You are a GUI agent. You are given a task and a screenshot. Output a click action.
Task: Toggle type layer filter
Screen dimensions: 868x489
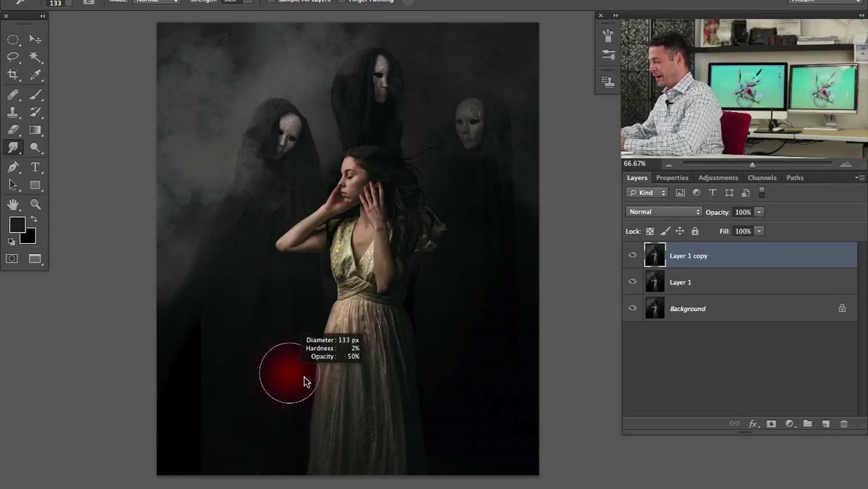(712, 193)
